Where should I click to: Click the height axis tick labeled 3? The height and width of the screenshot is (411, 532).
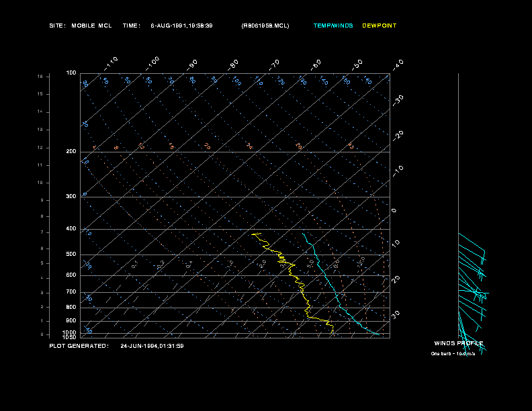click(x=42, y=293)
